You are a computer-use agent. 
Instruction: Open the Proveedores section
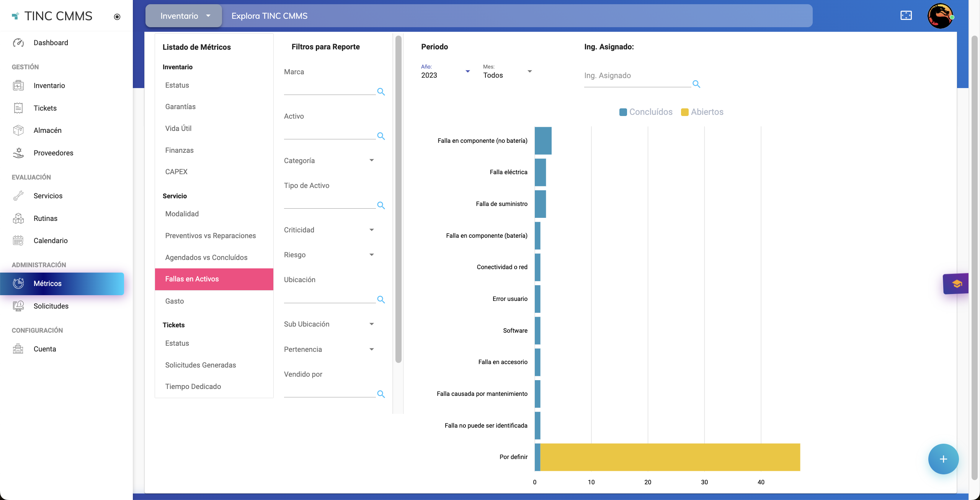pos(53,153)
